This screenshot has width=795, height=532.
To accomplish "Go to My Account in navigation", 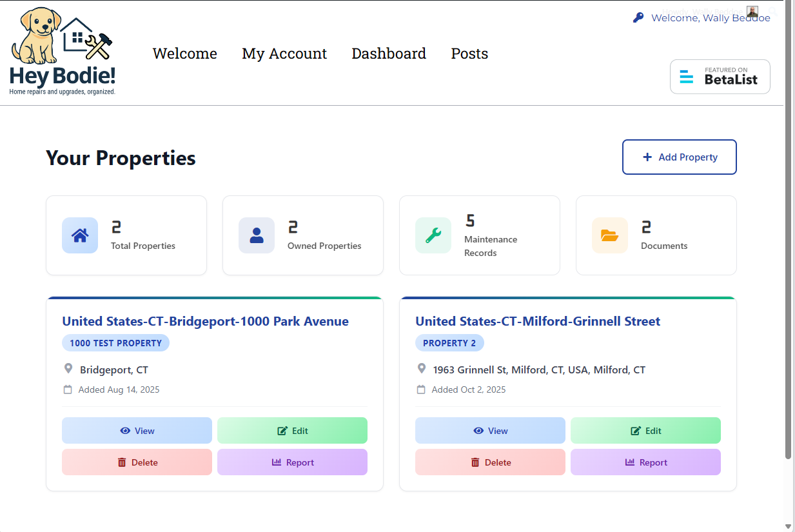I will point(284,54).
